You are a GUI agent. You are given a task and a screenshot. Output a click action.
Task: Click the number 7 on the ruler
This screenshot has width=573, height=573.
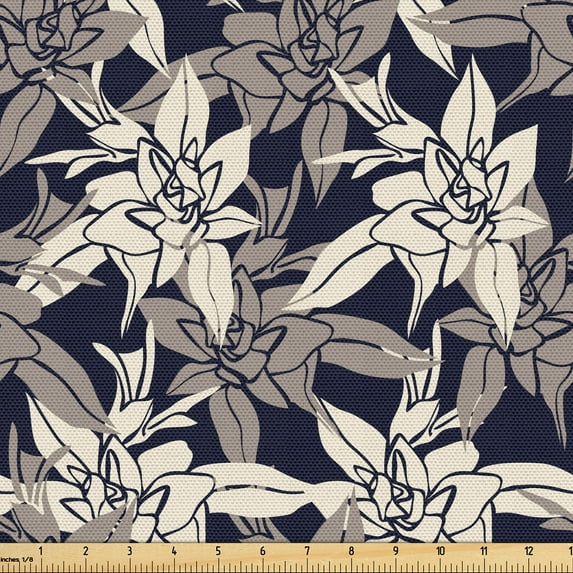pos(307,551)
